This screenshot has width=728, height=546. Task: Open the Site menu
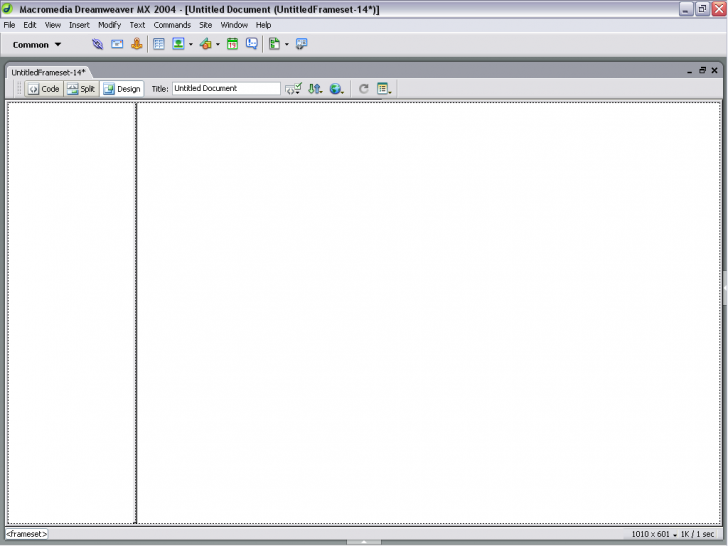pos(206,25)
